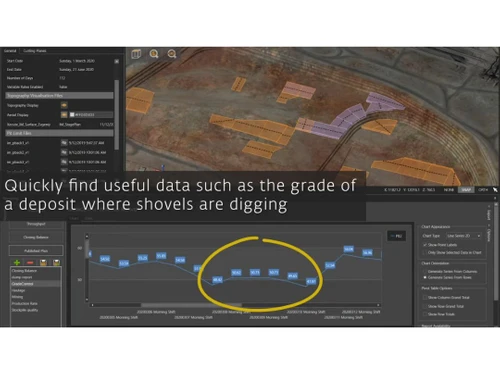Collapse the Pit Limit Files section header

(59, 133)
